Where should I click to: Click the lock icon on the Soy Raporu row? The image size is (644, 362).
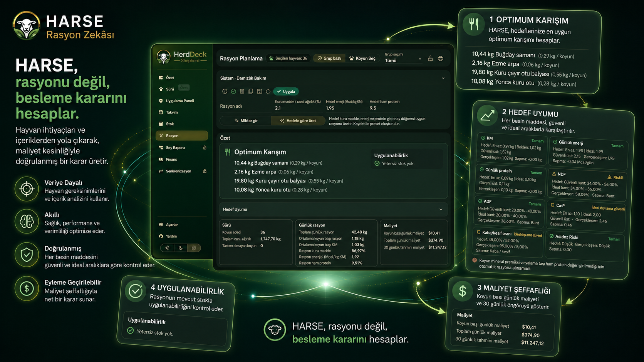tap(205, 148)
